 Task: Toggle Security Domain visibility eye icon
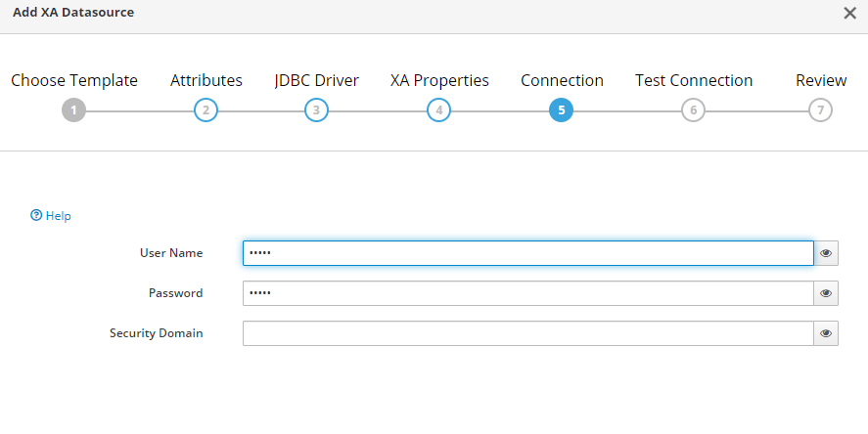826,333
